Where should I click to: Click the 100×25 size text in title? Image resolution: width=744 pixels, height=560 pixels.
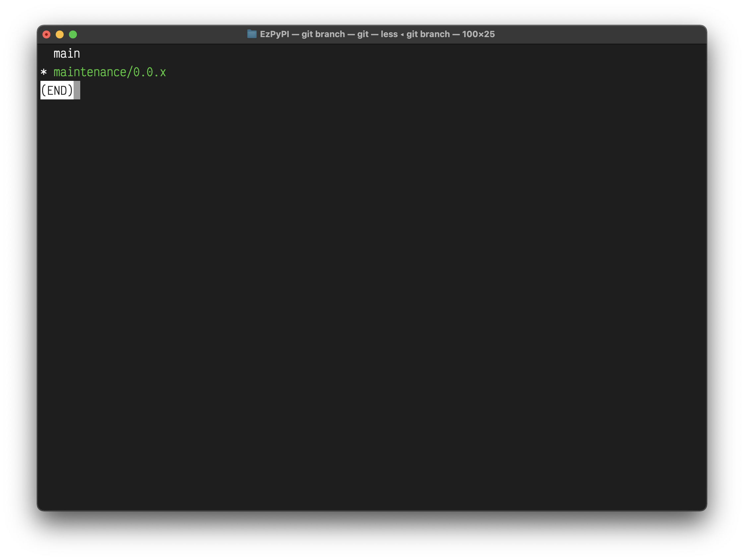pos(478,34)
